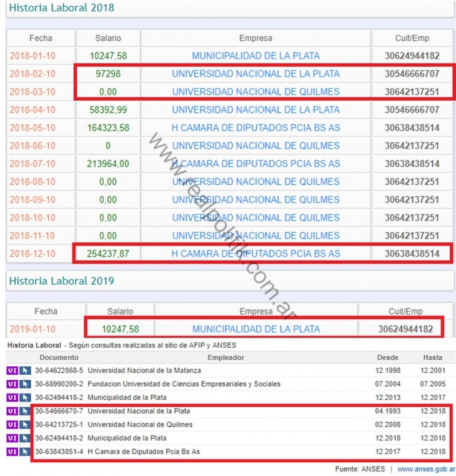Select end date 07.2005
Screen dimensions: 456x476
coord(433,384)
